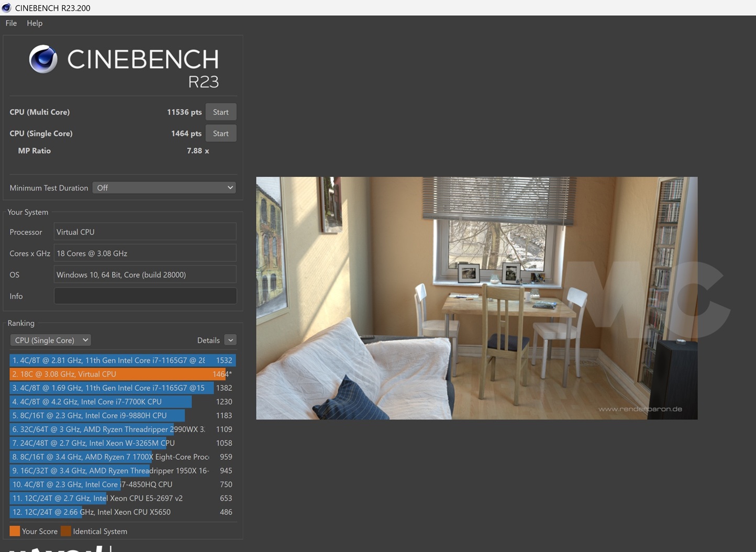The image size is (756, 552).
Task: Click the rendered room scene image
Action: point(476,298)
